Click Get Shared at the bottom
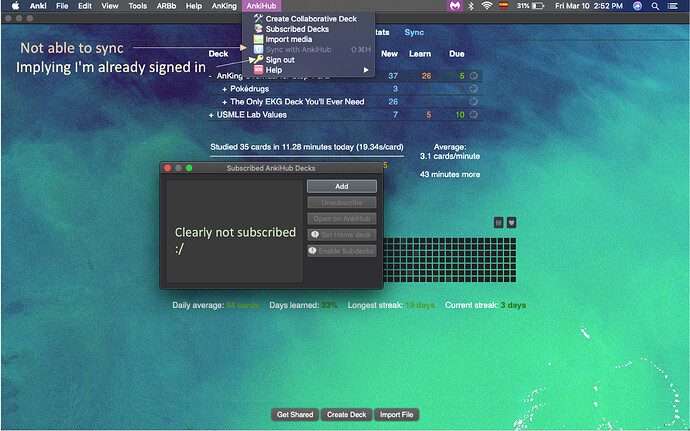The height and width of the screenshot is (431, 690). (x=295, y=414)
